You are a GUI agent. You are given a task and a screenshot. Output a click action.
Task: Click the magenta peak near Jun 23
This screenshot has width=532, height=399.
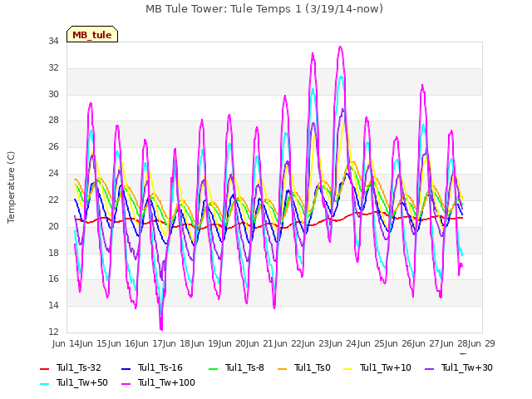[340, 47]
